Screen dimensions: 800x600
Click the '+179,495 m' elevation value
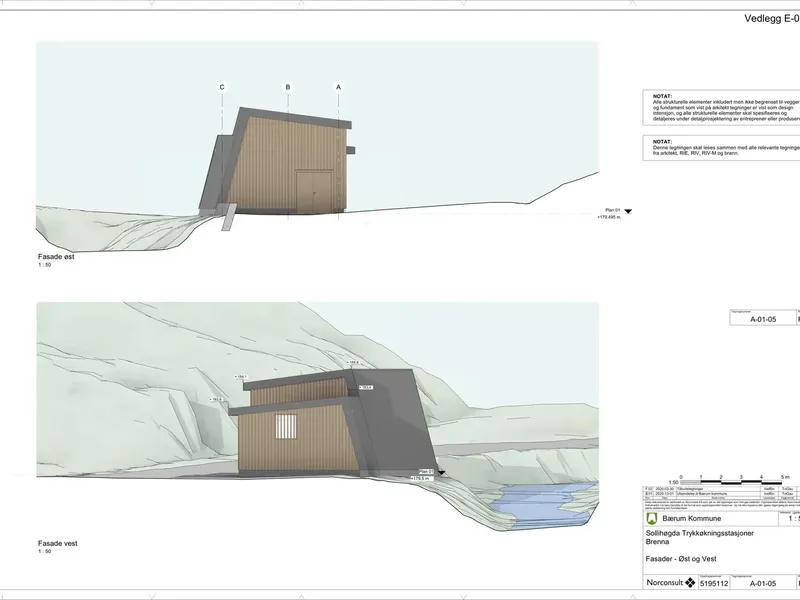(609, 217)
